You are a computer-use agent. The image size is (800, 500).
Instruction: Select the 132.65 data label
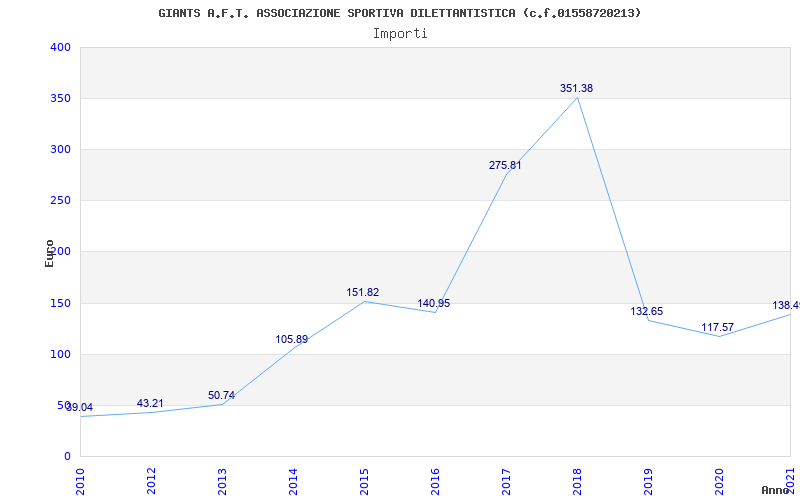(x=647, y=312)
